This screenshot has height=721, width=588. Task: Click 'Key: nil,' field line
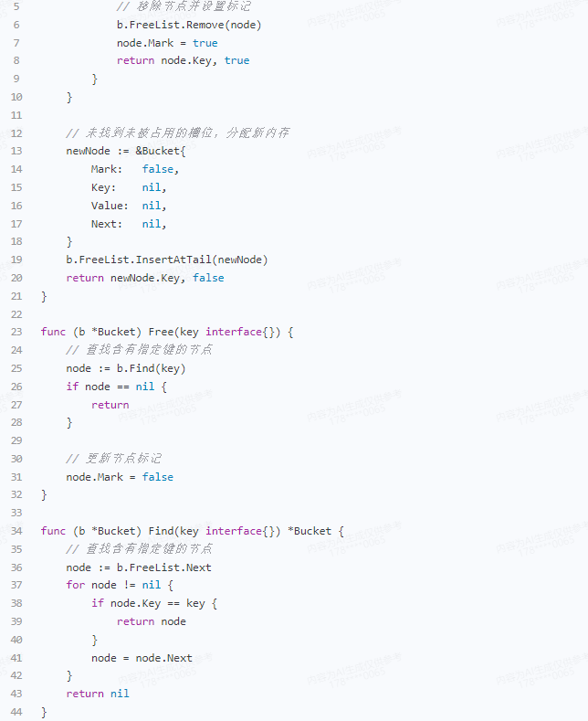[x=129, y=187]
